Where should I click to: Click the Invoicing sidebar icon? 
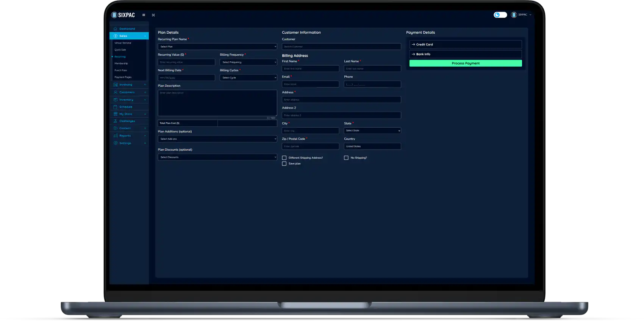(116, 85)
